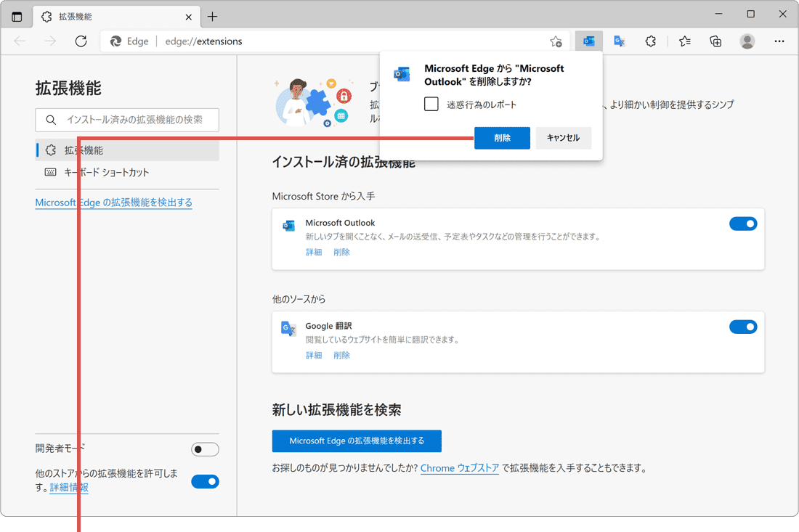799x532 pixels.
Task: Open 詳細 for Microsoft Outlook
Action: 314,252
